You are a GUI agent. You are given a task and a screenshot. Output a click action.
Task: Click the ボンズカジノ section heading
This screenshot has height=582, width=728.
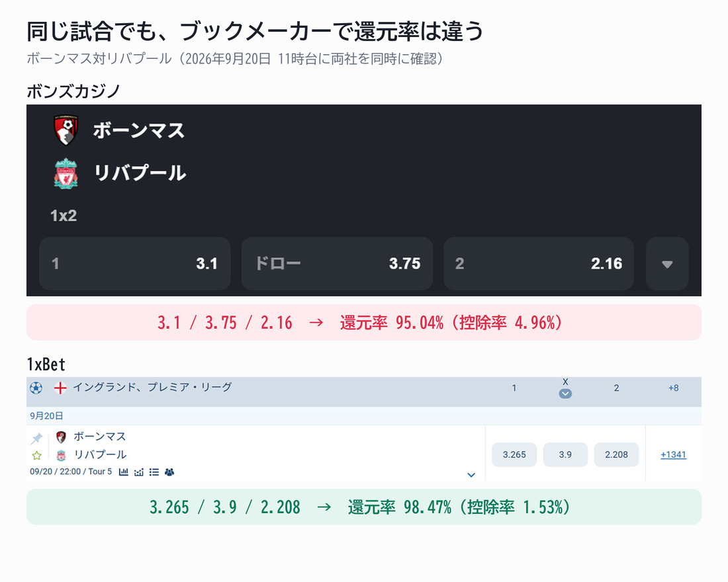tap(73, 91)
